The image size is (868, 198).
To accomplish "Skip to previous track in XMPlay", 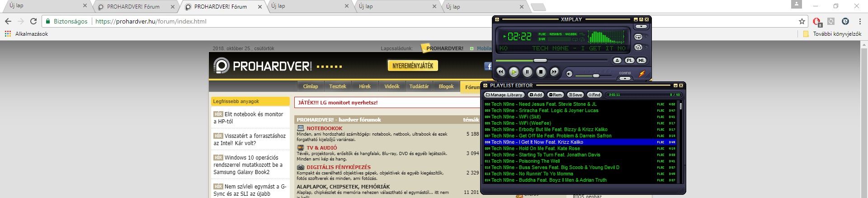I will click(500, 72).
